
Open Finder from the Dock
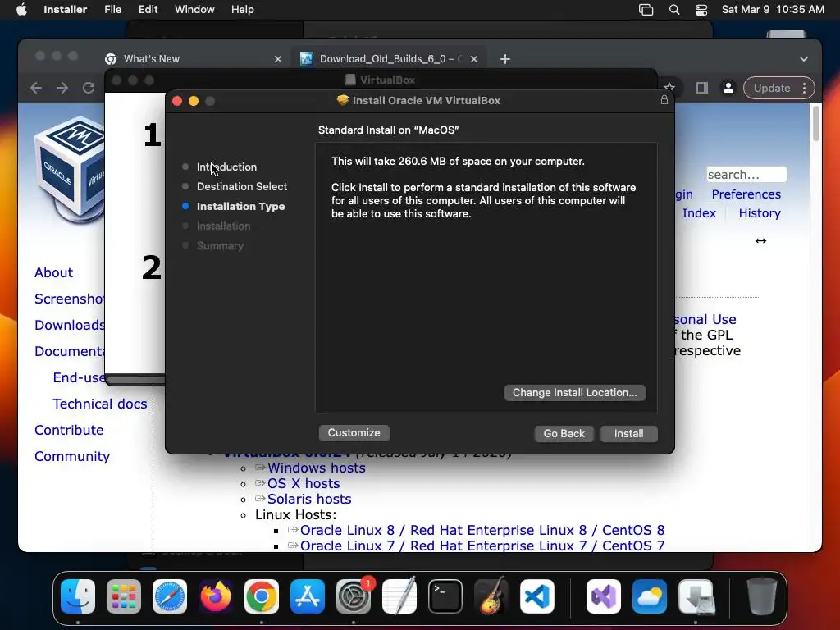tap(78, 596)
